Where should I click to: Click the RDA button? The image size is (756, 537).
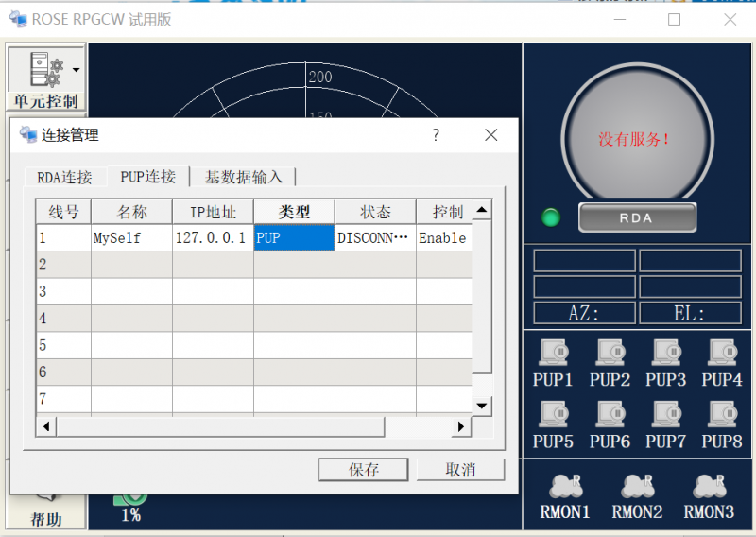coord(636,217)
